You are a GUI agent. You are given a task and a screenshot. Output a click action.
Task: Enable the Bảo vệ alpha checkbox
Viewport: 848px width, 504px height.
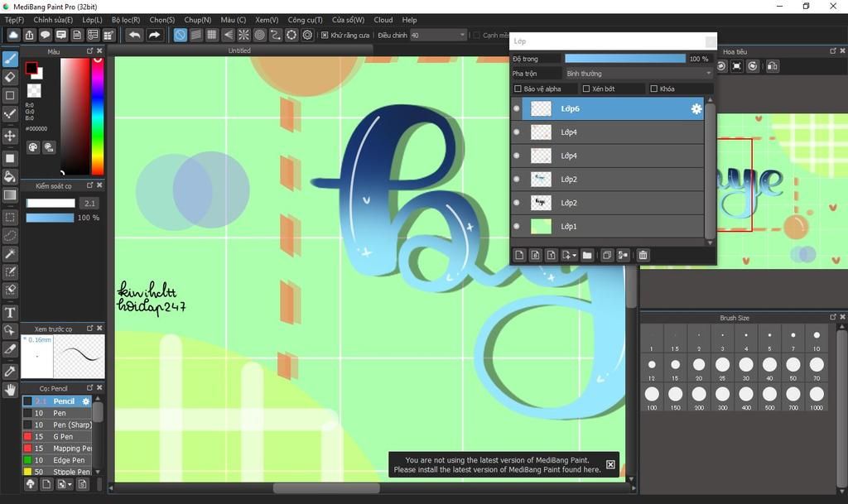(x=518, y=89)
